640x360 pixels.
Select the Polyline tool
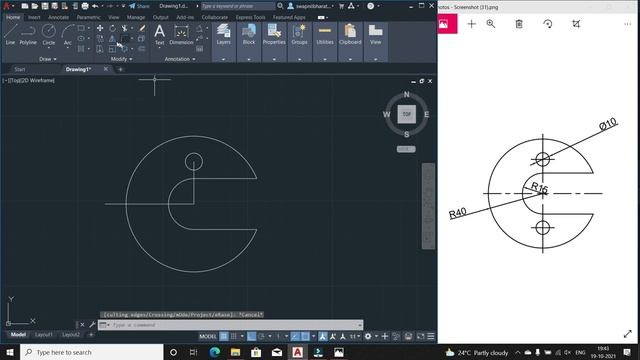point(28,34)
